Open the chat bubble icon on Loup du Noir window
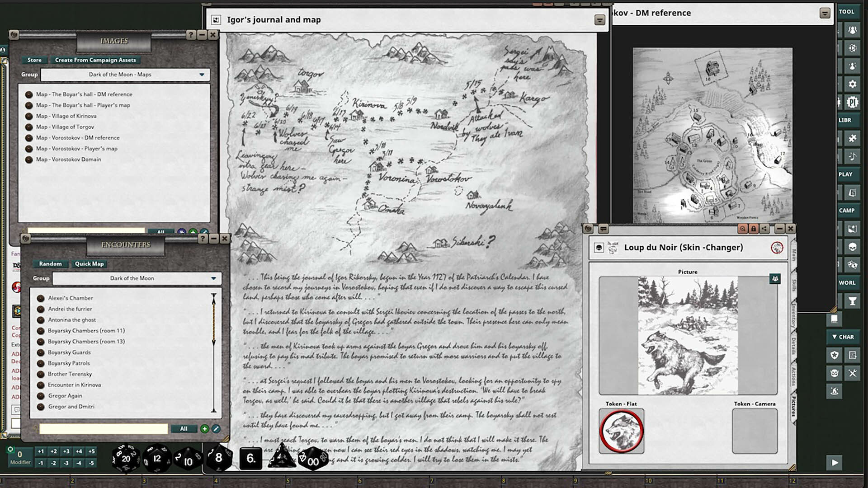868x488 pixels. (x=604, y=229)
